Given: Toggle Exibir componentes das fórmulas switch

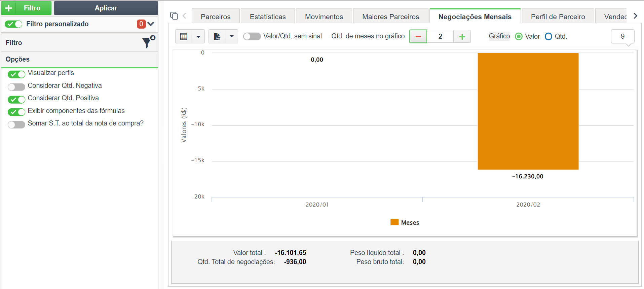Looking at the screenshot, I should pos(16,112).
